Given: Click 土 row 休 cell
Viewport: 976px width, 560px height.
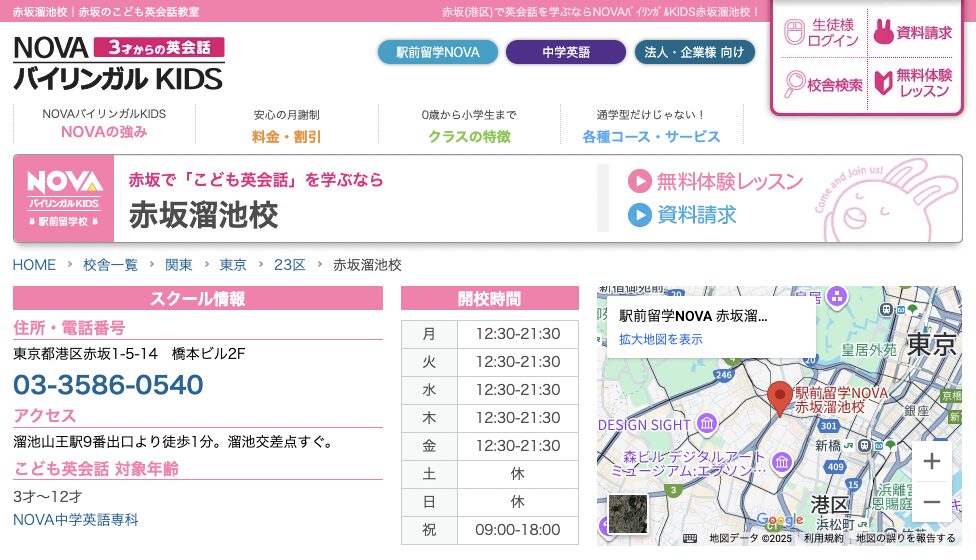Looking at the screenshot, I should (x=518, y=474).
